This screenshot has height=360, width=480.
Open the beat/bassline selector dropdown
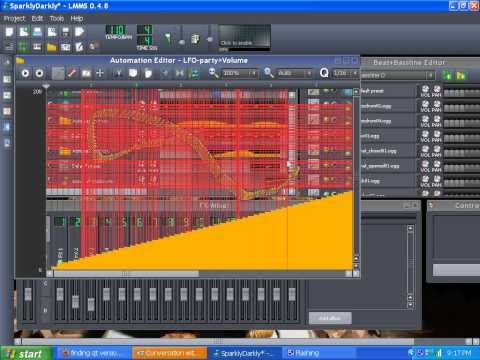coord(397,76)
